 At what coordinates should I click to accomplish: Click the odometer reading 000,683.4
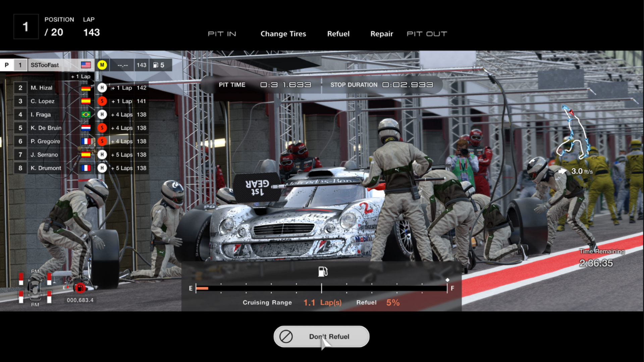click(x=80, y=300)
